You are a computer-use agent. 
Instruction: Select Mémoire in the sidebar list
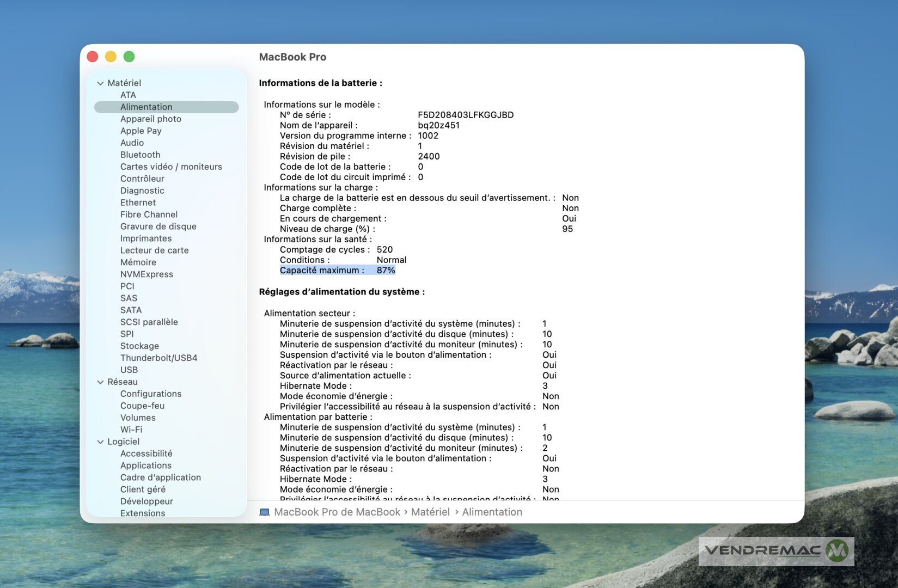tap(138, 262)
